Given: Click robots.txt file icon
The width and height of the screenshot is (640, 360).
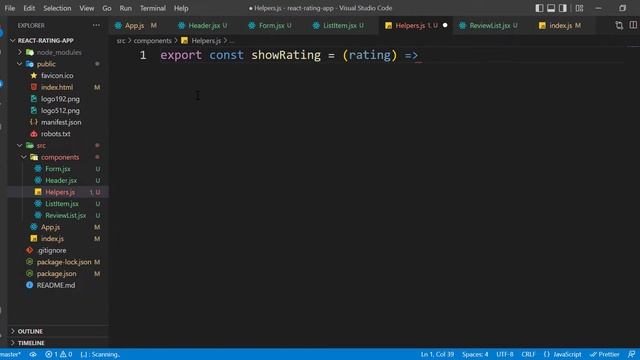Looking at the screenshot, I should coord(34,133).
